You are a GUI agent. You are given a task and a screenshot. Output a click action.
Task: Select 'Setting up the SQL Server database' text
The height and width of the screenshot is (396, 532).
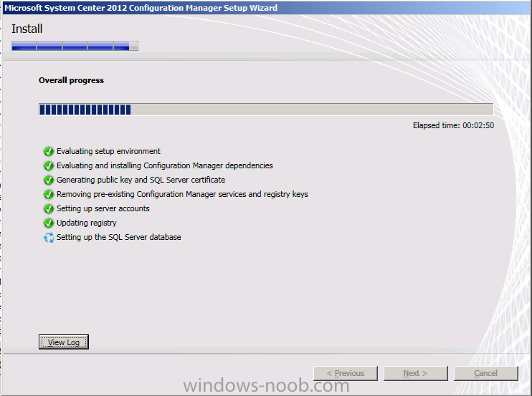tap(119, 237)
